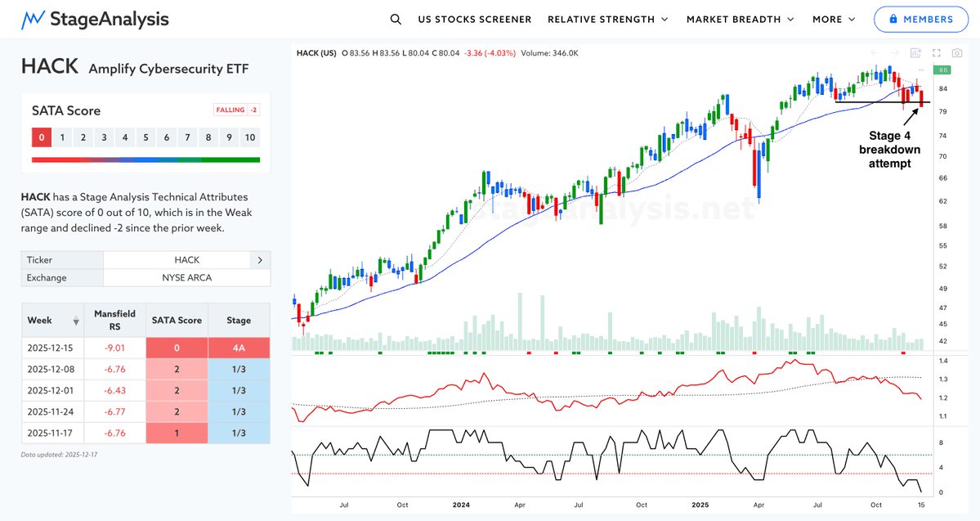Viewport: 980px width, 521px height.
Task: Click the FALLING -2 badge
Action: click(x=236, y=110)
